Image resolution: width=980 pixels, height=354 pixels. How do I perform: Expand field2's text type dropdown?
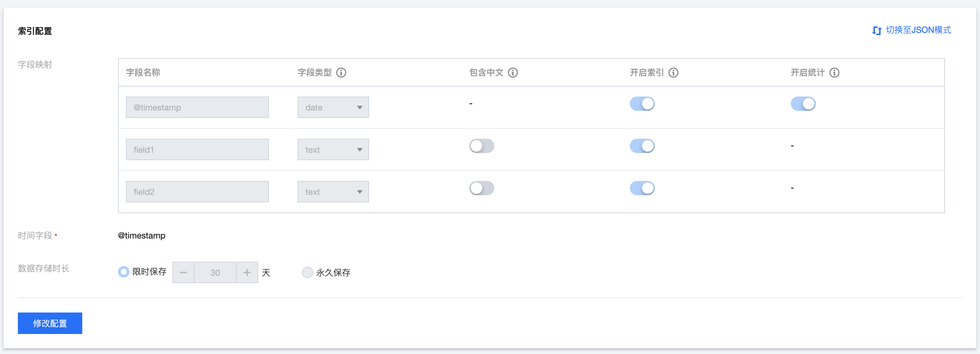pyautogui.click(x=333, y=192)
